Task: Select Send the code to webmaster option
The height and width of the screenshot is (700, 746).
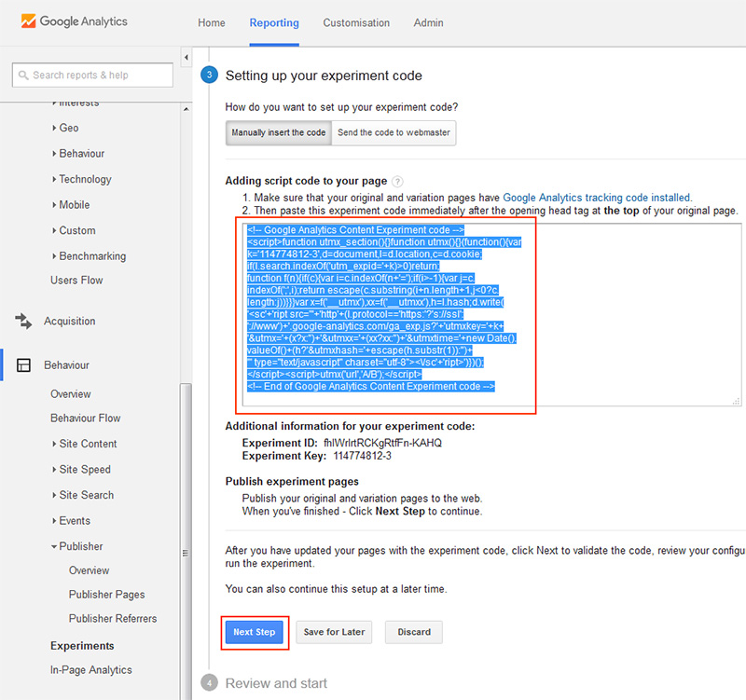Action: (394, 132)
